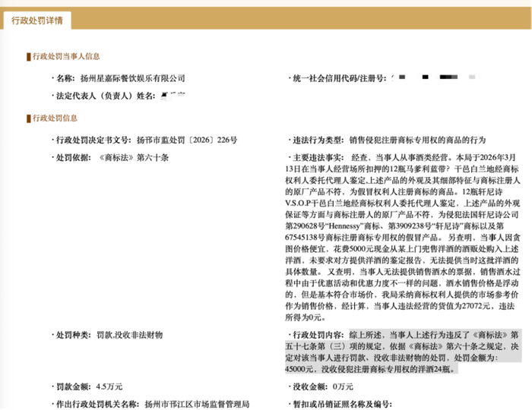Open the 行政处罚详情 tab

pyautogui.click(x=37, y=20)
